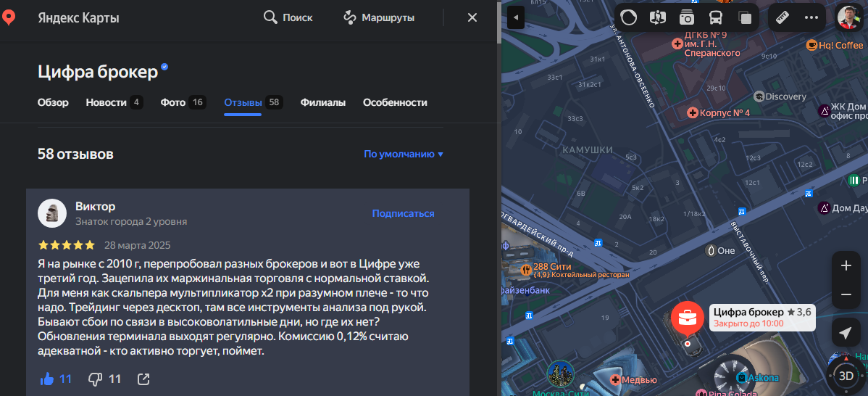Viewport: 868px width, 396px height.
Task: Click the verified badge next to Цифра брокер
Action: (164, 67)
